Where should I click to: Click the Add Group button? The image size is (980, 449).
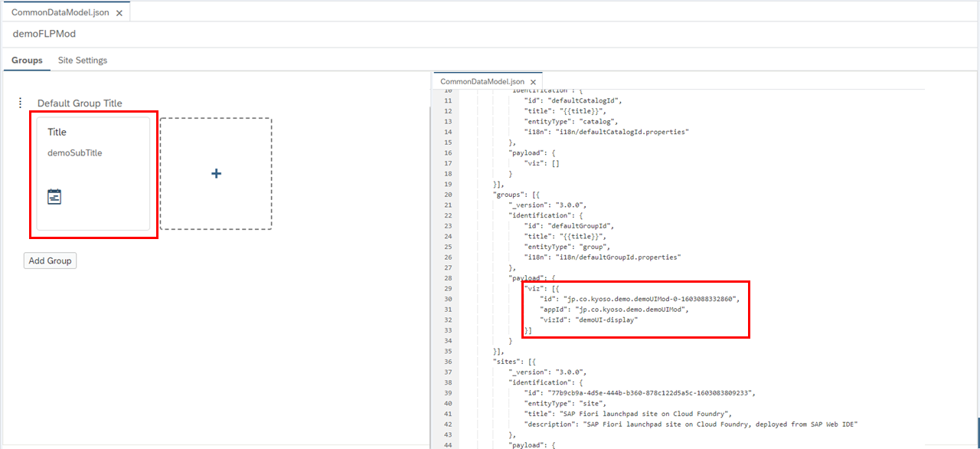pyautogui.click(x=50, y=261)
